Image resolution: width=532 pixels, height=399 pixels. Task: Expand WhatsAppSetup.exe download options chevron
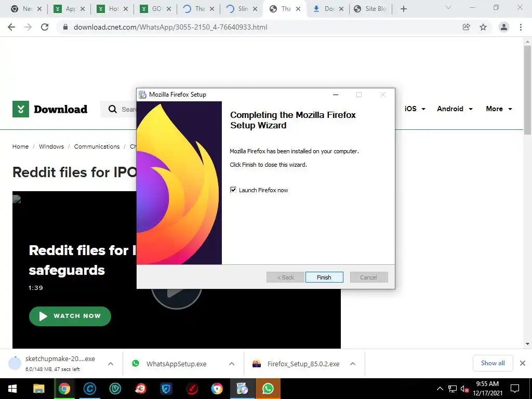pos(232,364)
